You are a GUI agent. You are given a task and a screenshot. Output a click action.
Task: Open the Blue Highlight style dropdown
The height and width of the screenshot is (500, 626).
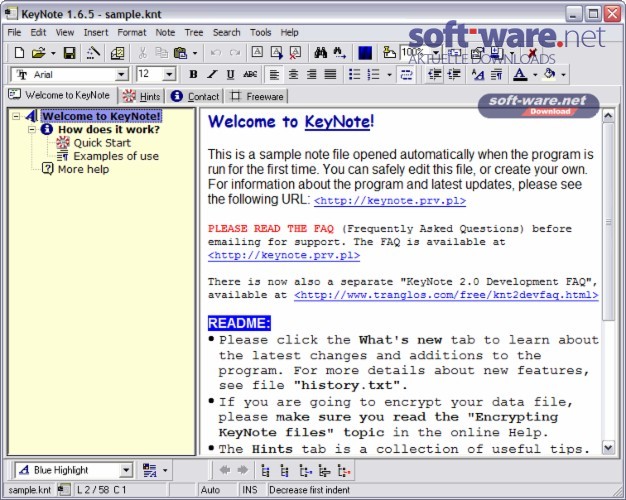pyautogui.click(x=126, y=470)
